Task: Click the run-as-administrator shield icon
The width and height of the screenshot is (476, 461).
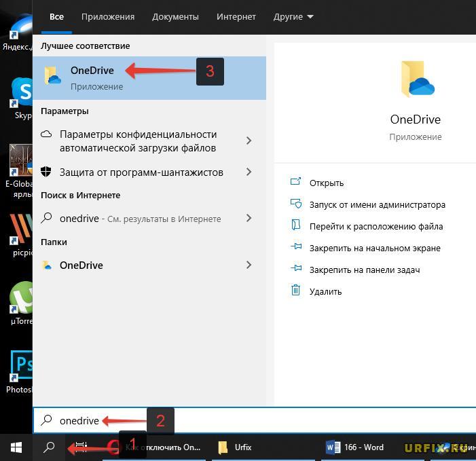Action: [x=296, y=203]
